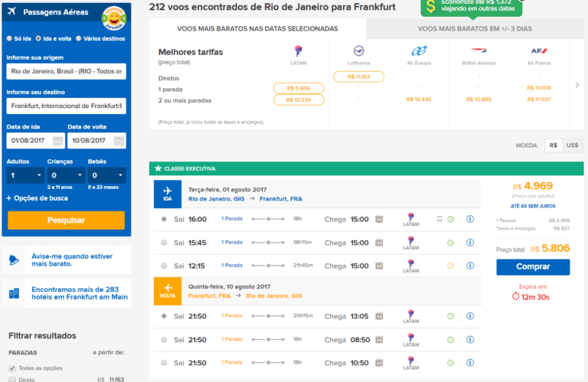Open info icon for 16:00 departure flight
The image size is (588, 382).
point(470,220)
